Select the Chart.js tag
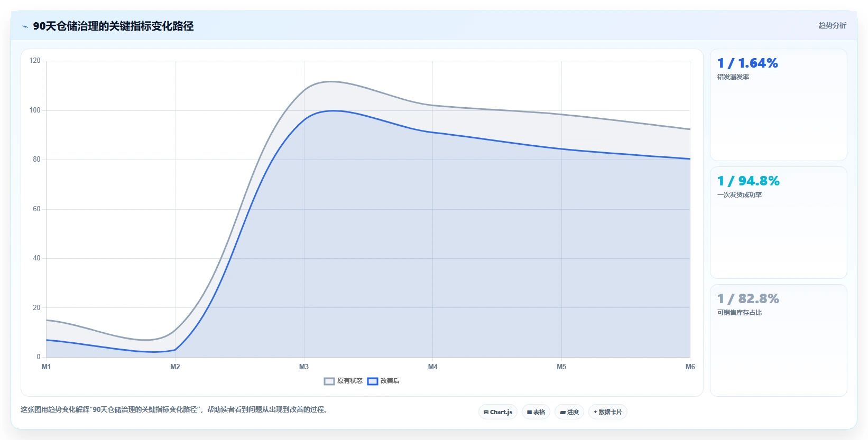Viewport: 868px width, 440px height. pos(498,412)
